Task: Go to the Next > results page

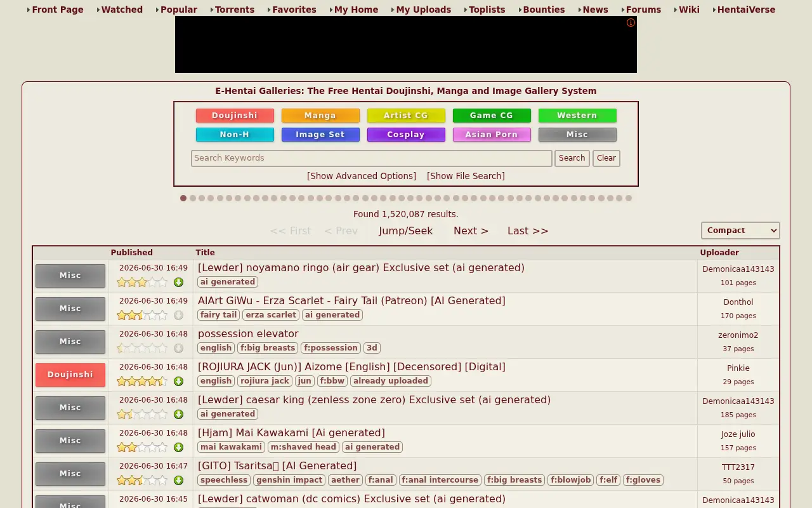Action: point(471,231)
